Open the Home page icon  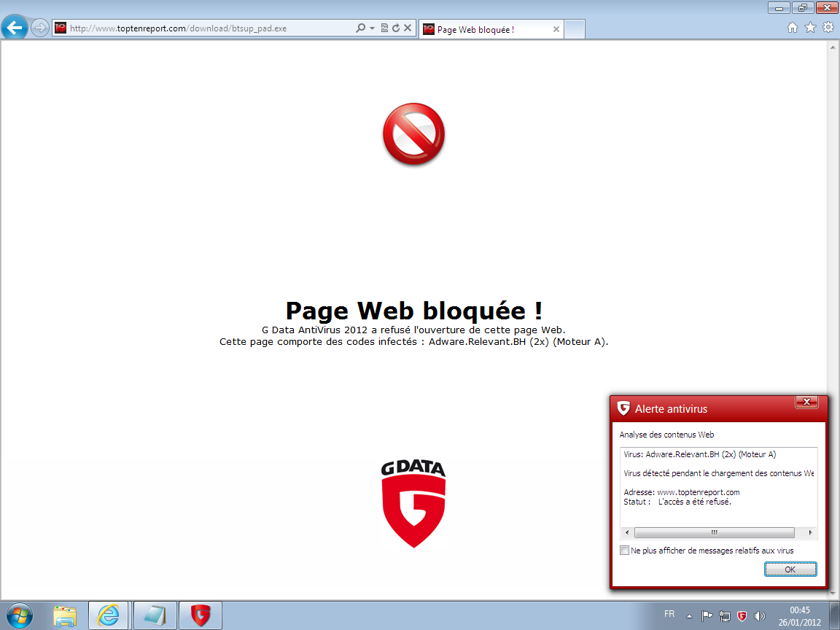pos(793,27)
